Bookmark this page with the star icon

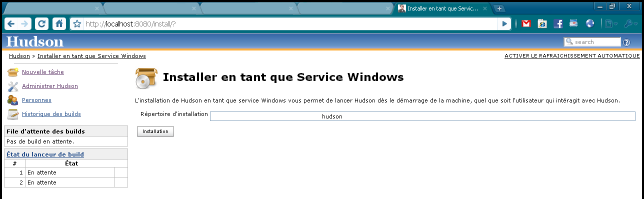tap(77, 23)
